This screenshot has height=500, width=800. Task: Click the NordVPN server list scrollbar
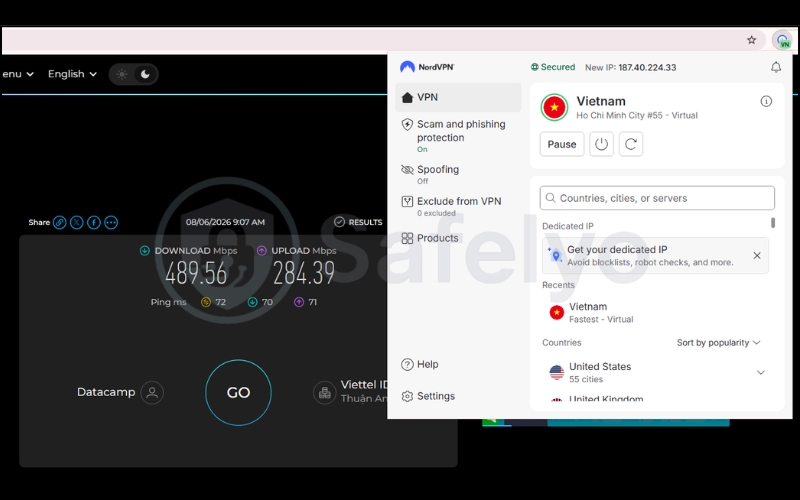point(773,223)
